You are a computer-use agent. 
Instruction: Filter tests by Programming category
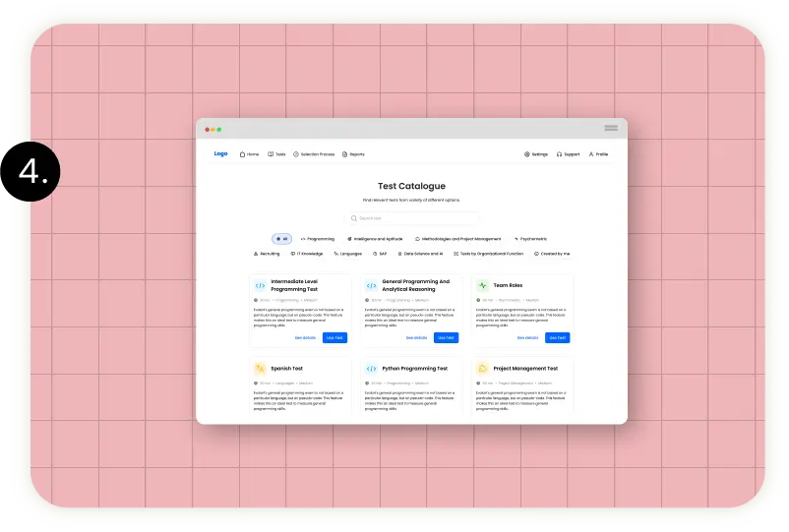click(x=318, y=238)
